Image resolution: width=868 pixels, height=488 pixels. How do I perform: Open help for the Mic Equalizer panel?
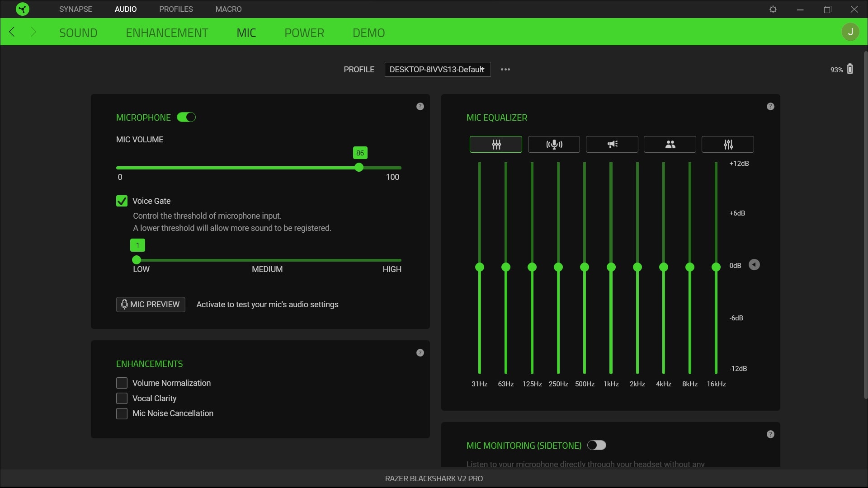click(770, 107)
